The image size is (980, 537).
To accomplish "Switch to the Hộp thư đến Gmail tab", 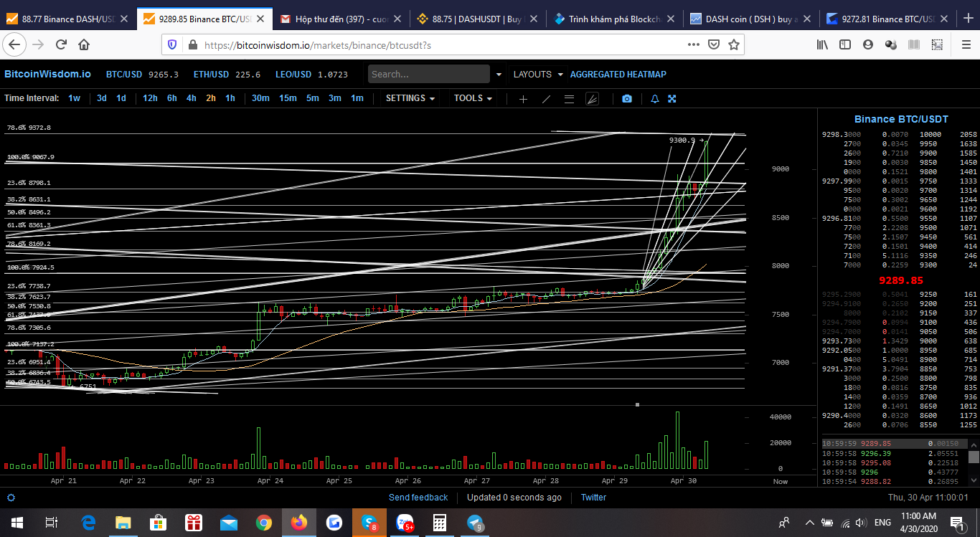I will tap(341, 19).
